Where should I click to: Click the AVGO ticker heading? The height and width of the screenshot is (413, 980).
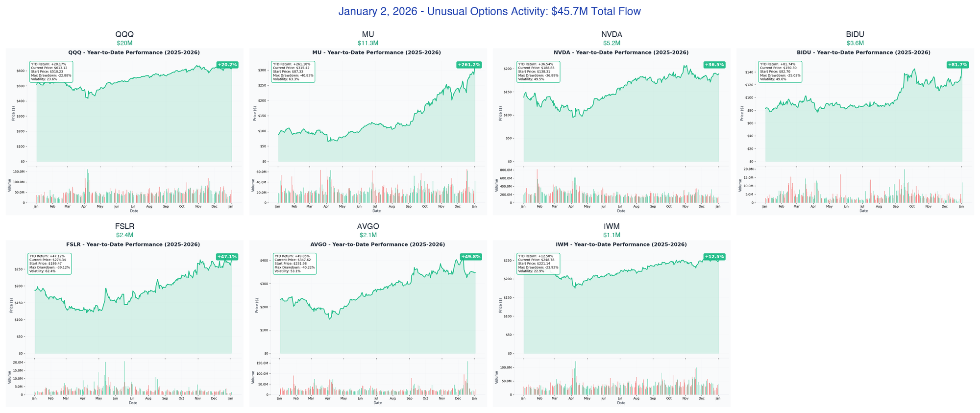(x=368, y=226)
